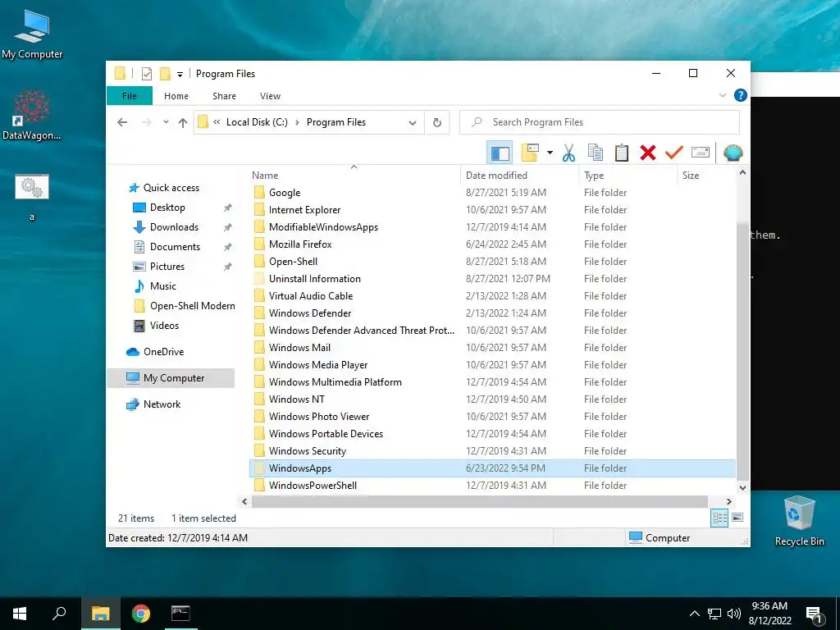Select Network in the navigation pane
Screen dimensions: 840x630
(162, 404)
